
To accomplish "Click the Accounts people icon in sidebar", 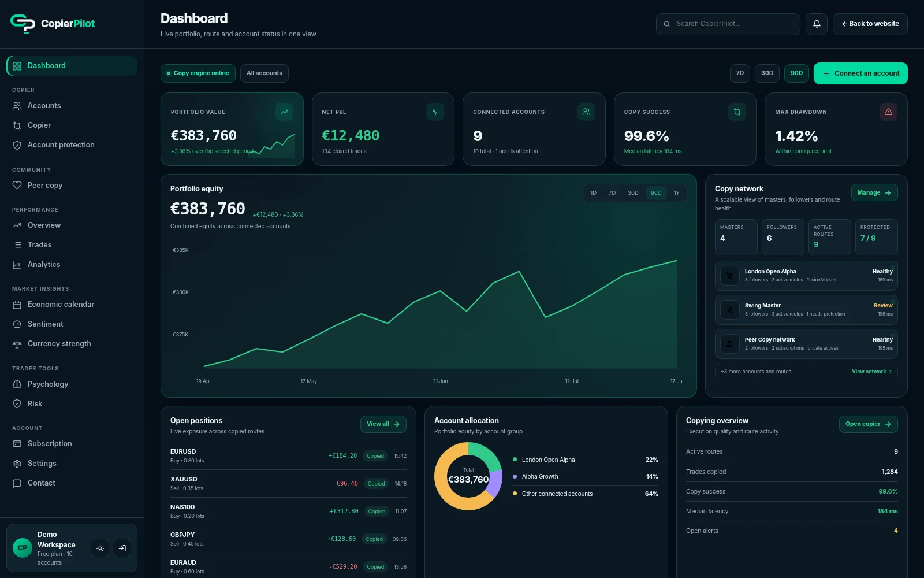I will (17, 106).
